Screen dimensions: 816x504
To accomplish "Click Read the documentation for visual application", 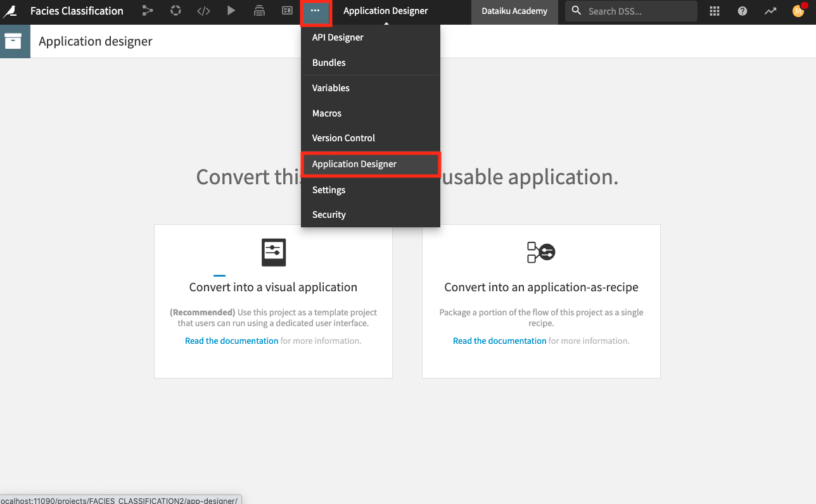I will coord(231,340).
